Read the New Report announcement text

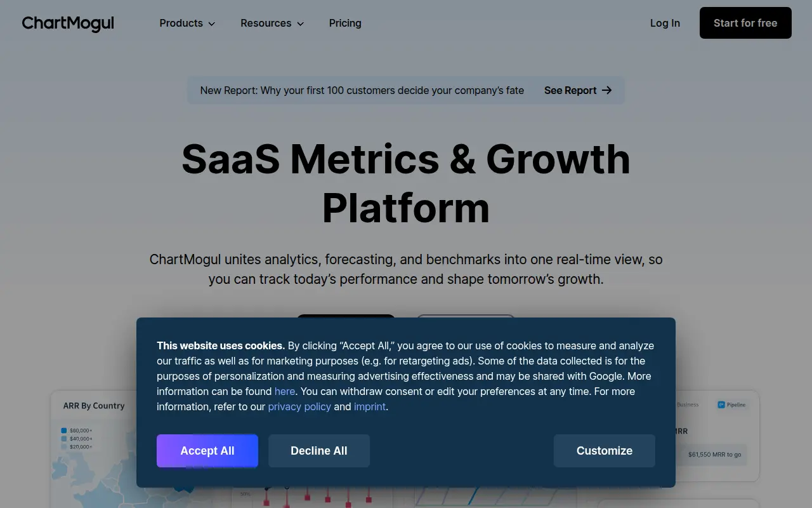tap(362, 90)
